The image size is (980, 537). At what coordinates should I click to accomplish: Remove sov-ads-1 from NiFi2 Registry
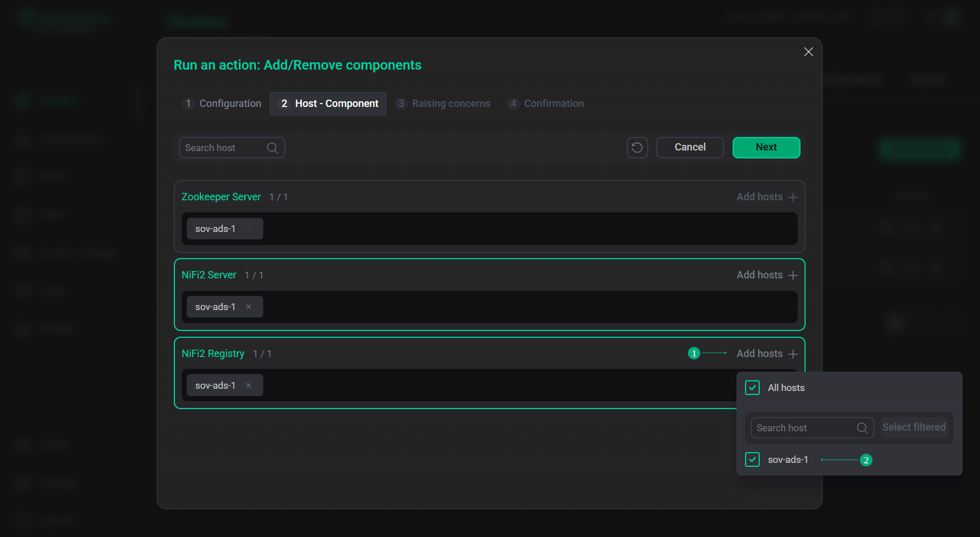249,385
